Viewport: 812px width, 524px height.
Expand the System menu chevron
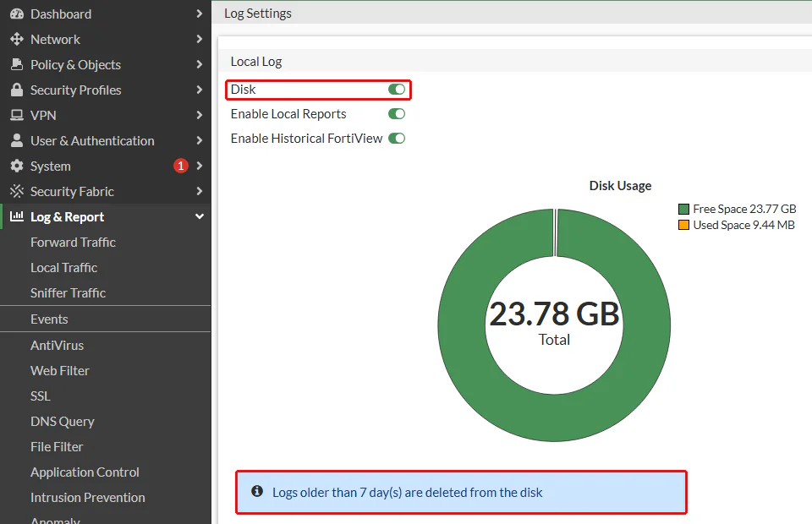(x=200, y=166)
